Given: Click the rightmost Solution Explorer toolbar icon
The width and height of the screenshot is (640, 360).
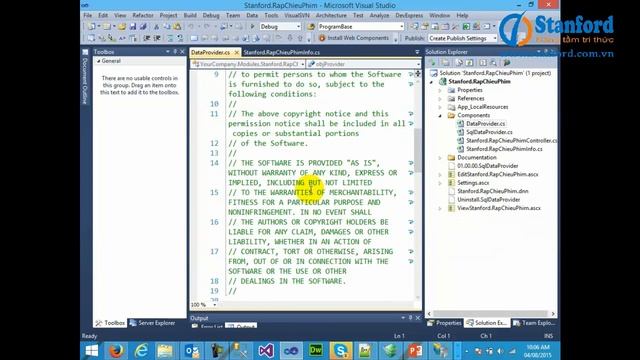Looking at the screenshot, I should coord(507,63).
